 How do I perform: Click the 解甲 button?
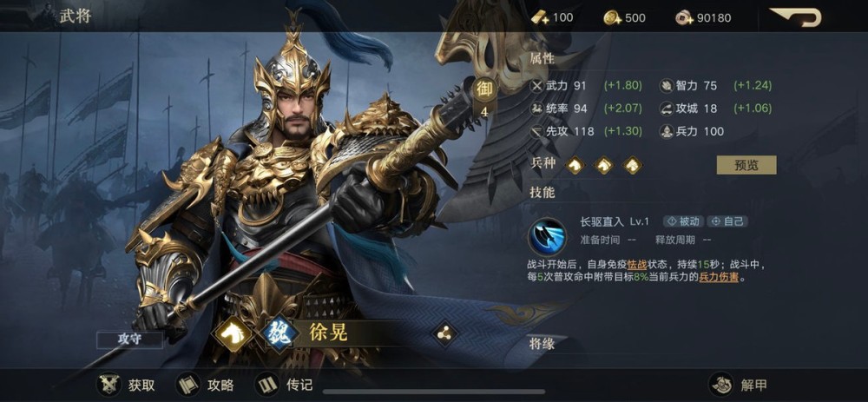pos(739,385)
